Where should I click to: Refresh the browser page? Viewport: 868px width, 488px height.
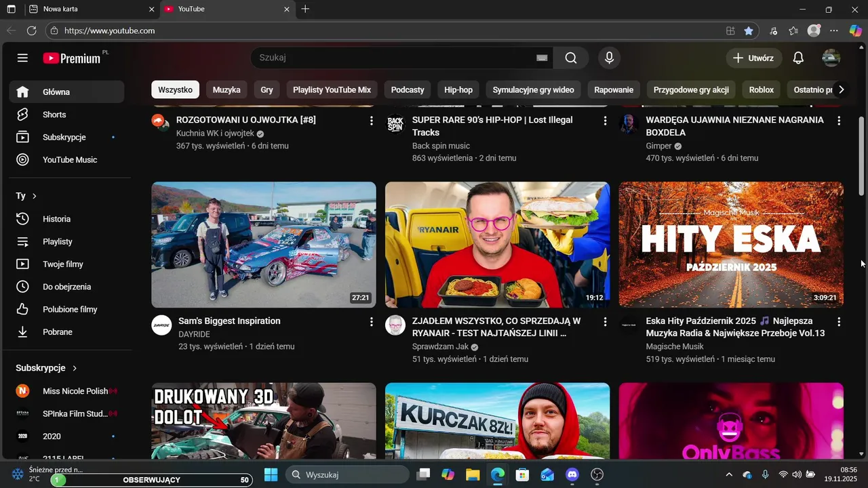pyautogui.click(x=31, y=30)
